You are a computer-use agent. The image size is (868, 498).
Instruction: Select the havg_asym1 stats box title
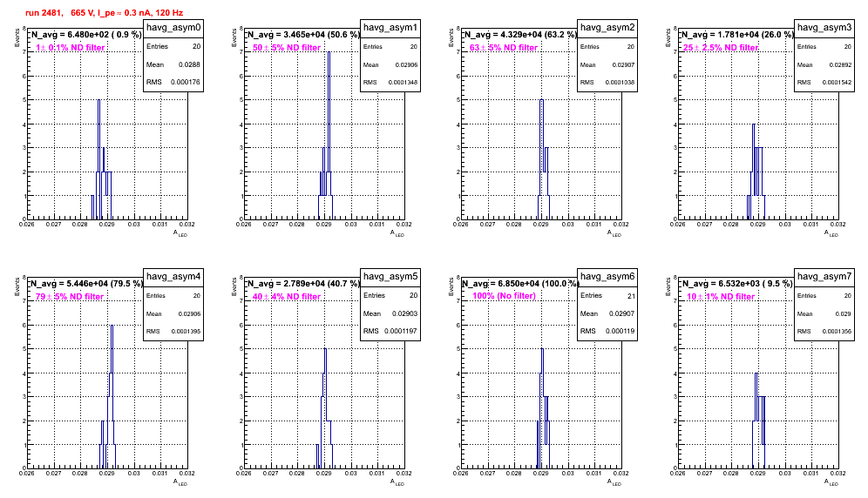pyautogui.click(x=390, y=28)
